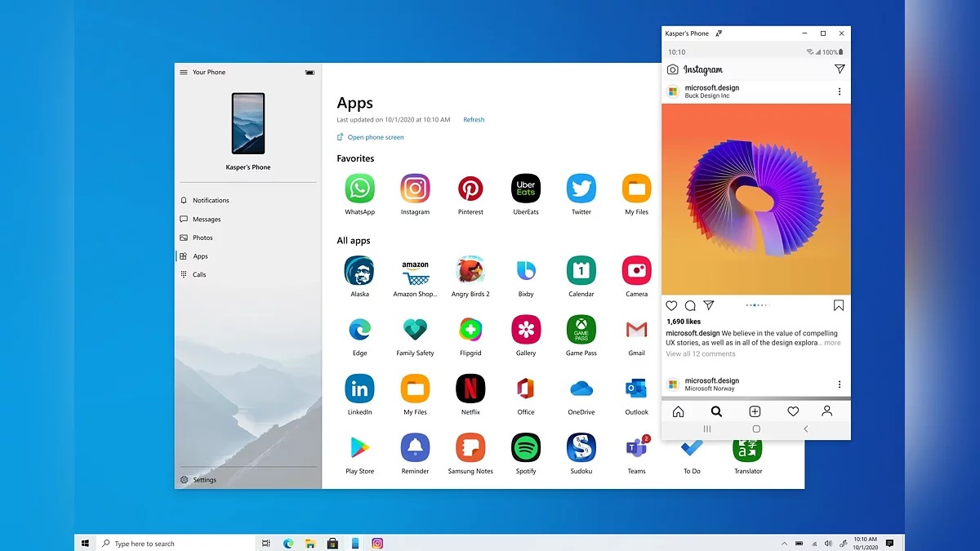Launch the Netflix app
The height and width of the screenshot is (551, 980).
(x=470, y=389)
